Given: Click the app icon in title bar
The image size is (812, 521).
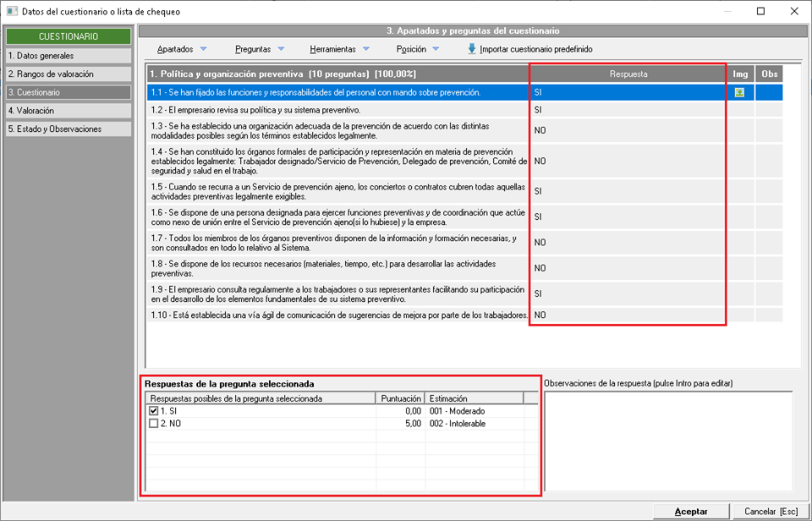Looking at the screenshot, I should coord(10,12).
